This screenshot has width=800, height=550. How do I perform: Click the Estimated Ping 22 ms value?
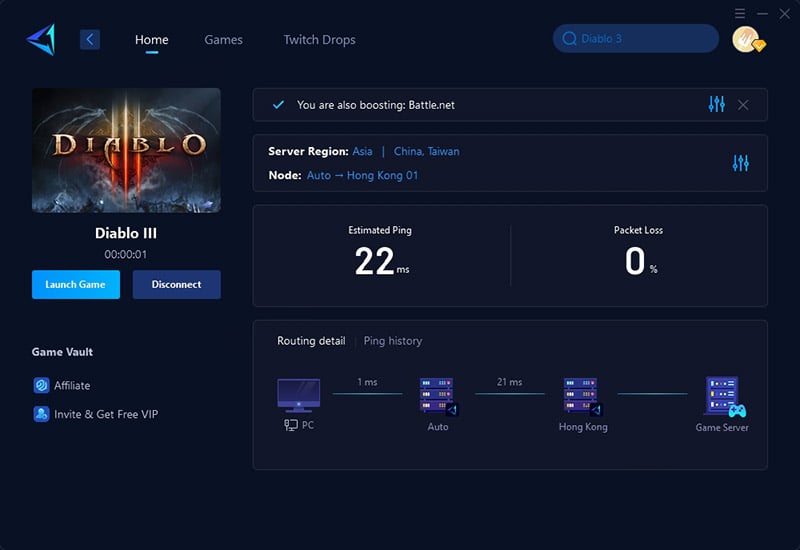coord(381,261)
